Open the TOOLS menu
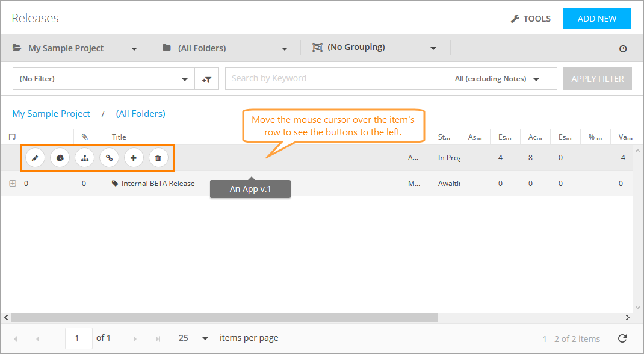644x354 pixels. point(530,19)
